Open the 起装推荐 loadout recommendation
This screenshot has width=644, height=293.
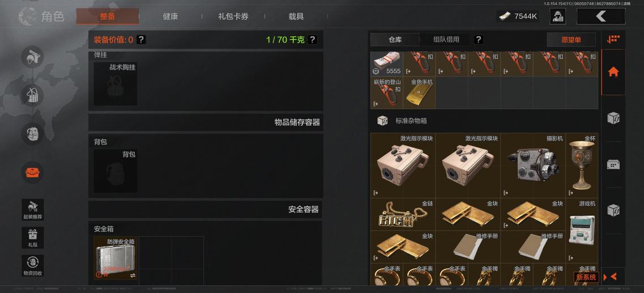[32, 210]
